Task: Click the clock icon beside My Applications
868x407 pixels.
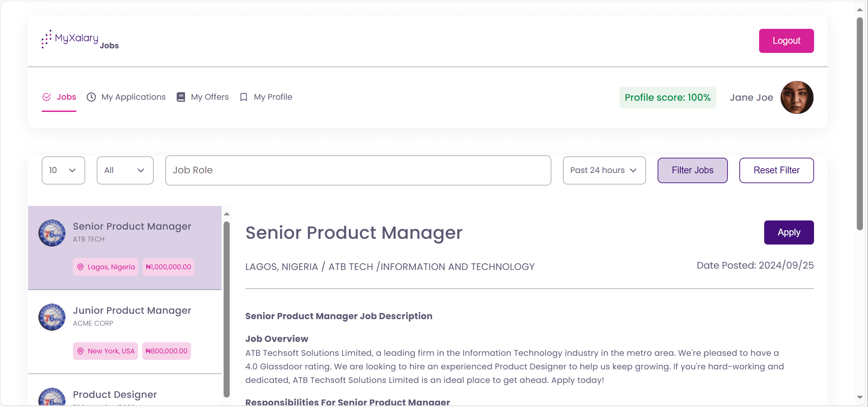Action: (x=91, y=97)
